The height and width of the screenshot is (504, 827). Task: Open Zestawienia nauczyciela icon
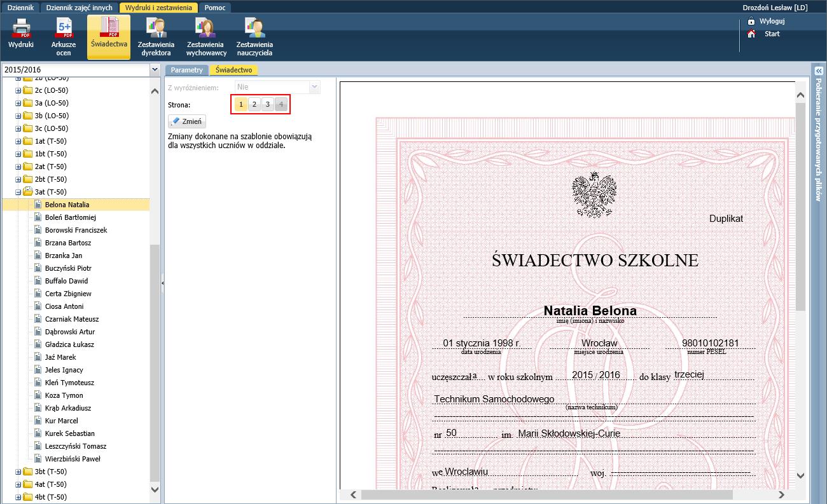(254, 36)
